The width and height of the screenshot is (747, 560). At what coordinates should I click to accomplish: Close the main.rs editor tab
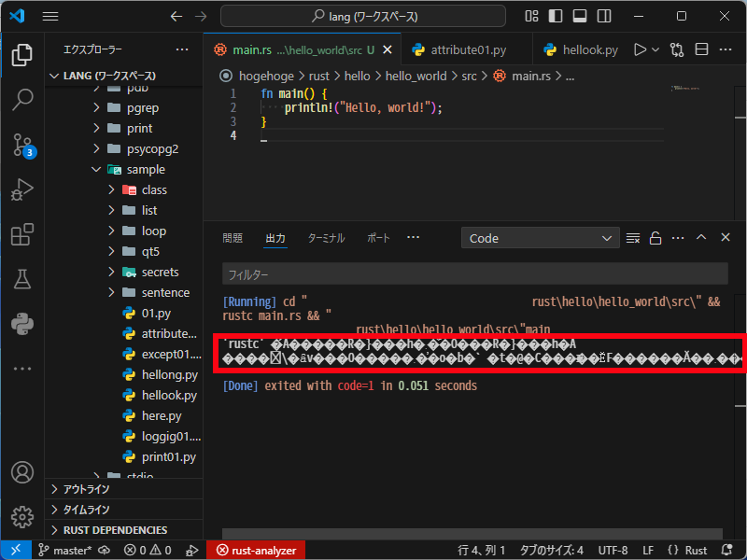click(388, 49)
